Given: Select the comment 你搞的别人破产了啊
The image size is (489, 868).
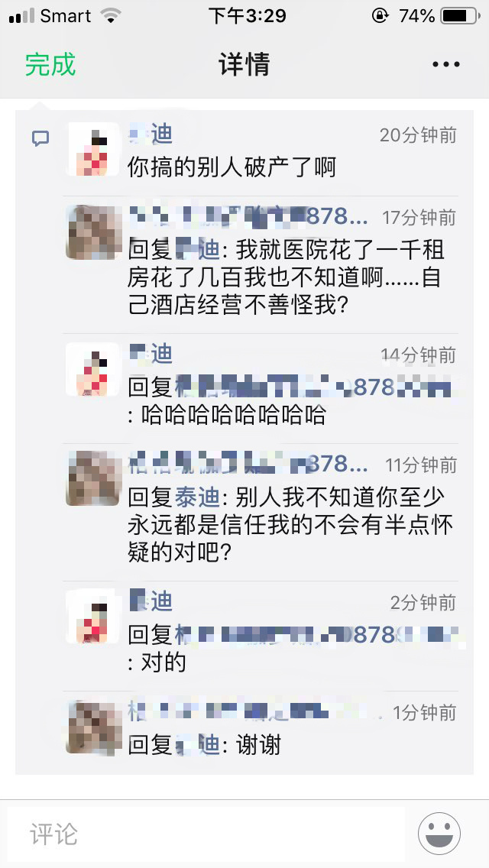Looking at the screenshot, I should (232, 167).
